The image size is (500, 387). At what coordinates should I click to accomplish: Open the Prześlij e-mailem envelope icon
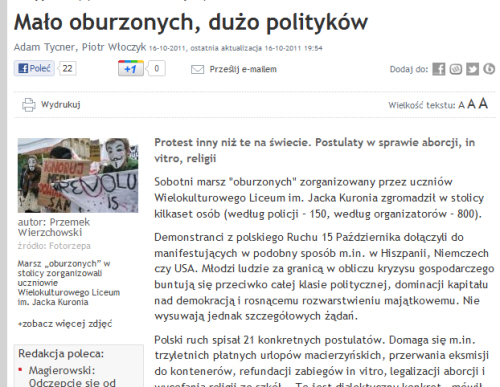click(197, 69)
